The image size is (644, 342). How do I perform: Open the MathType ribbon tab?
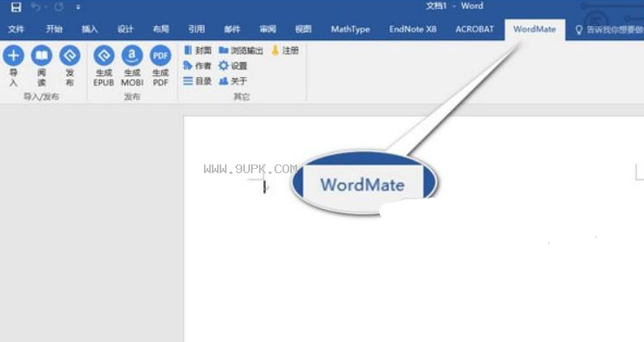(350, 29)
